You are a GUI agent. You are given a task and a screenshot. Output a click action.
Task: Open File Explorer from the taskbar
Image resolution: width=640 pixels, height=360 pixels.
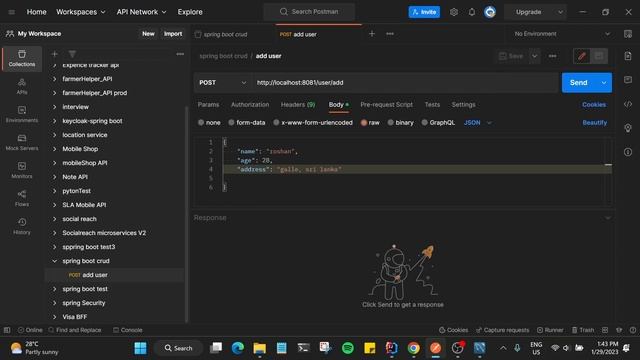click(x=260, y=348)
